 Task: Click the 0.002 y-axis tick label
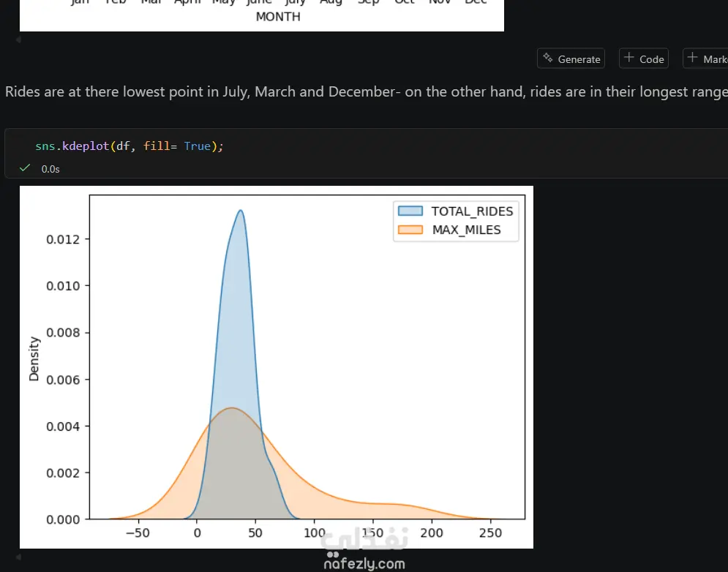click(x=63, y=473)
